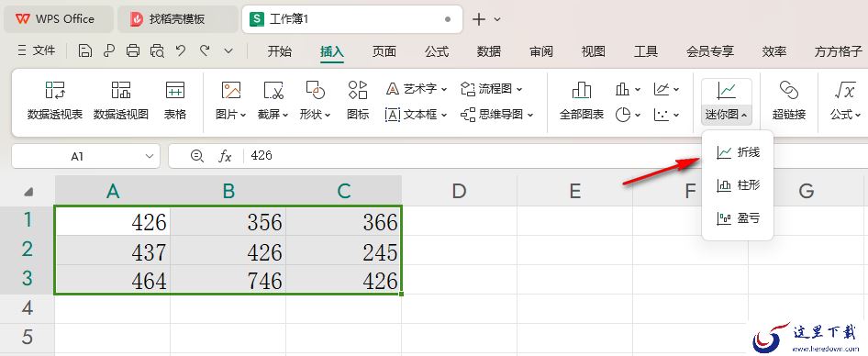Open the 形状 shapes gallery

coord(315,100)
